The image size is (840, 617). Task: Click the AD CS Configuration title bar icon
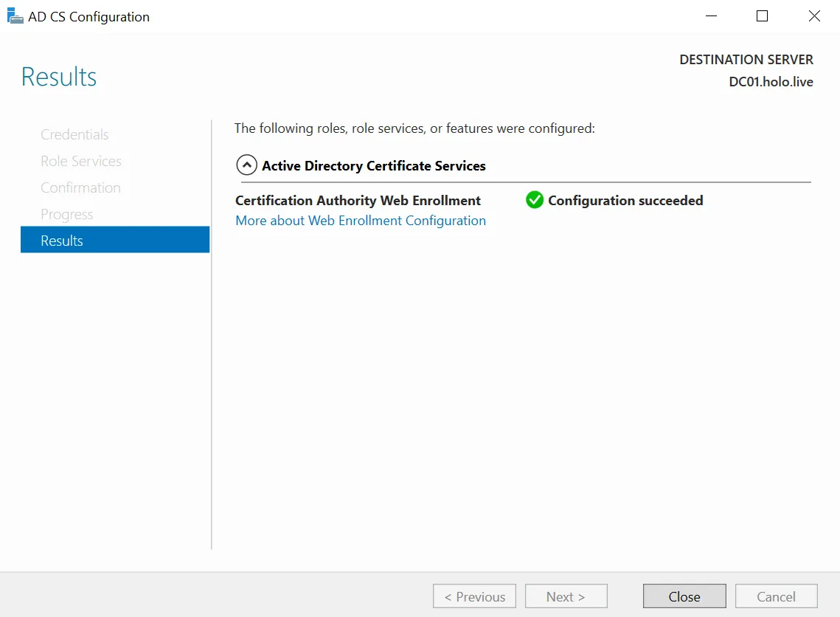pos(15,16)
